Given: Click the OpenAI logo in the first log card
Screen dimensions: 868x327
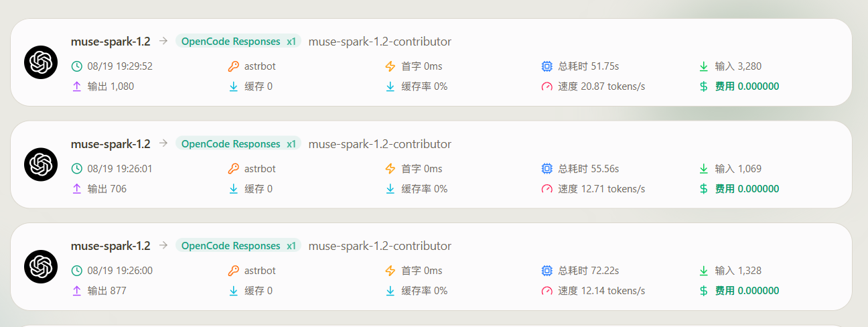Looking at the screenshot, I should click(x=41, y=62).
